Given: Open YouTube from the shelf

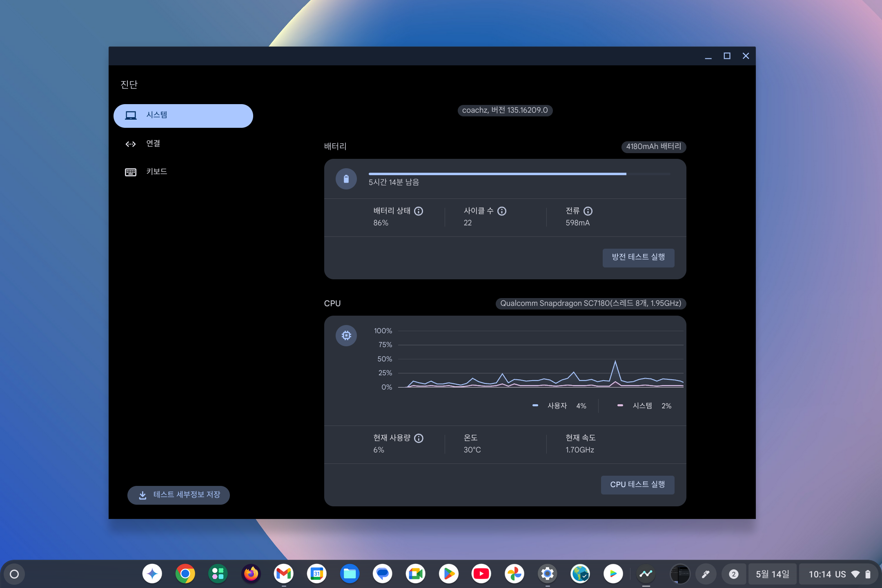Looking at the screenshot, I should (481, 574).
